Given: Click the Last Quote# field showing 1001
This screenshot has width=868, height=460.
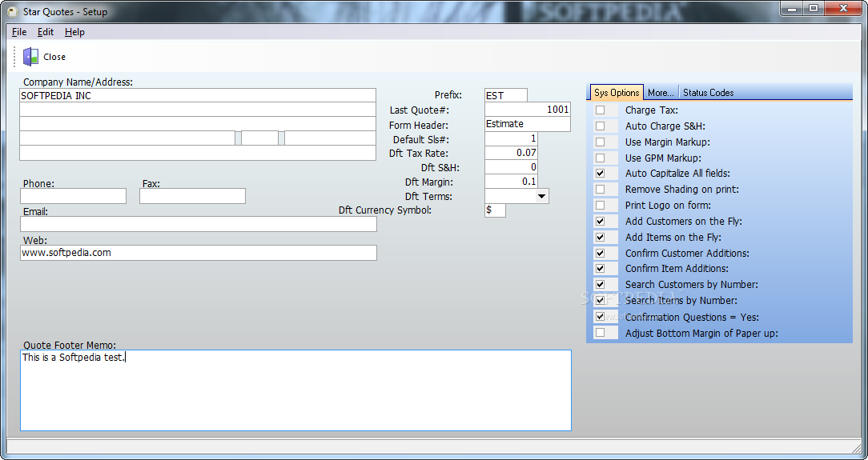Looking at the screenshot, I should 528,110.
